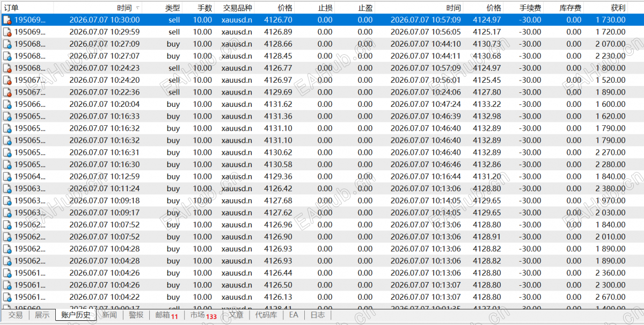Select the row with profit 2 670.00
The image size is (644, 325).
click(322, 297)
